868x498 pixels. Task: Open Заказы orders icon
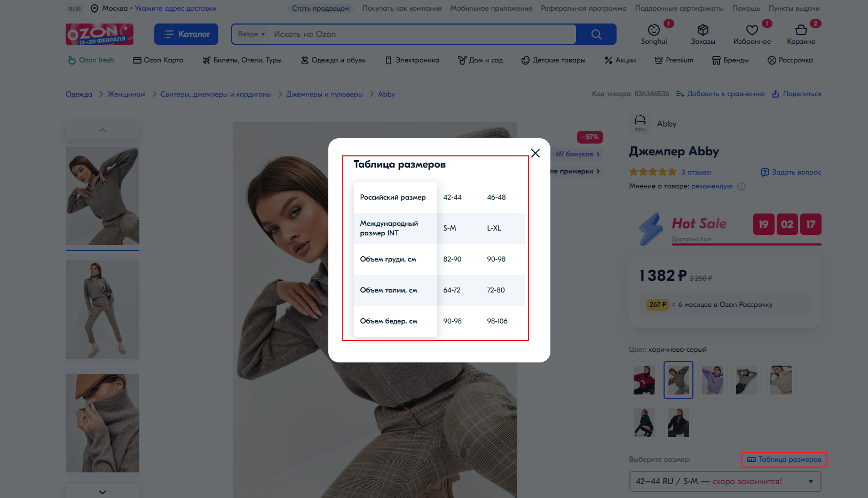[703, 34]
